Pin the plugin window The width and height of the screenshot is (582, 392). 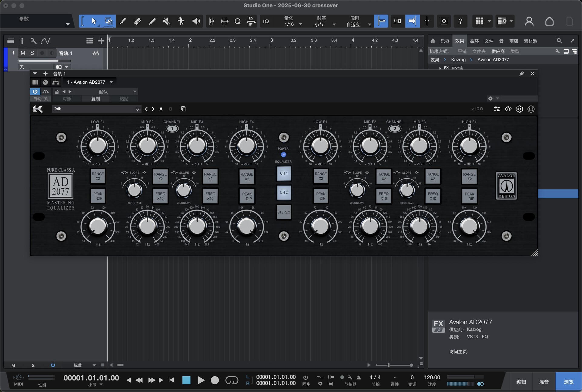pyautogui.click(x=521, y=74)
